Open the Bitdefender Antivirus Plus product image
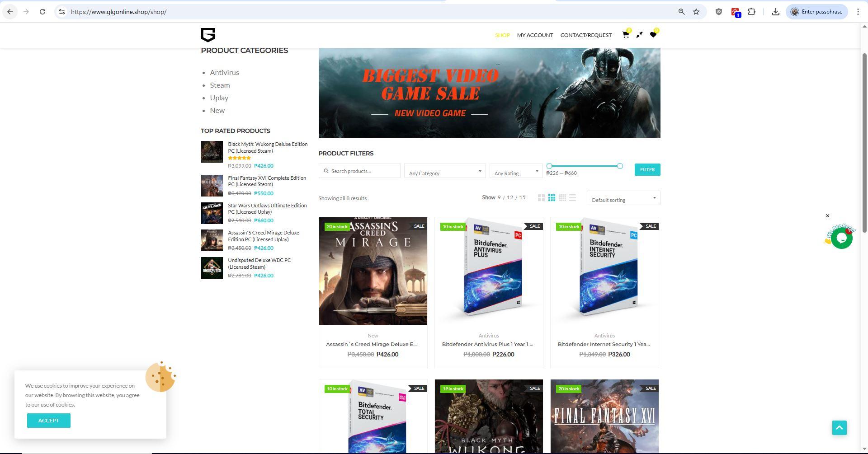 [x=489, y=271]
